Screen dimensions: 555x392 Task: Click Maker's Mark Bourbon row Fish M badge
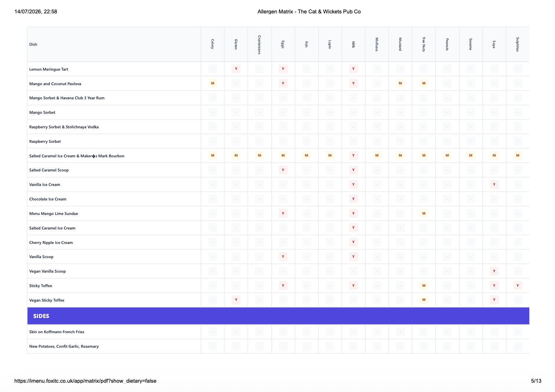pyautogui.click(x=307, y=155)
